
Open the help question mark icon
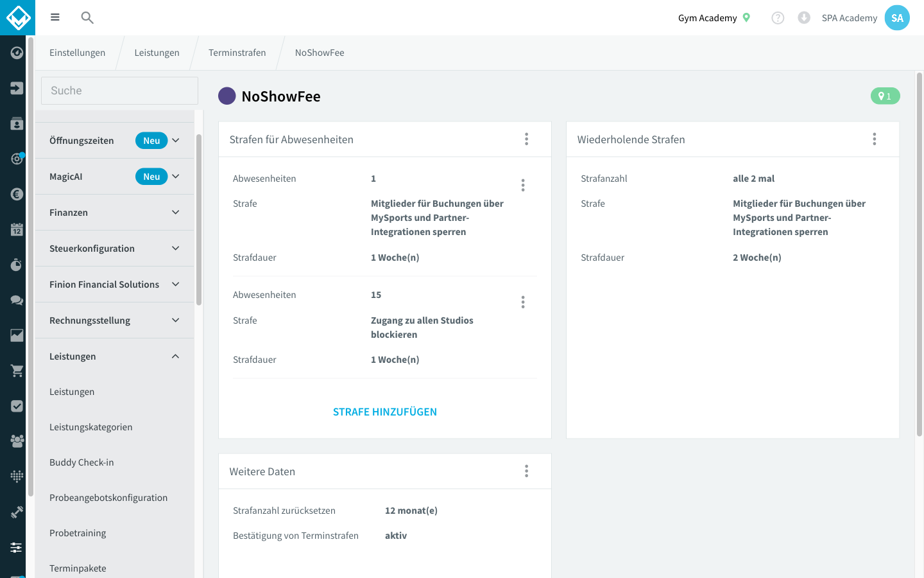point(778,18)
